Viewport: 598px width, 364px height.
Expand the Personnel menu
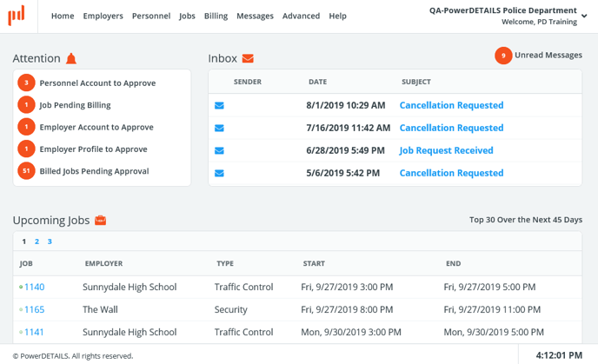(x=151, y=16)
